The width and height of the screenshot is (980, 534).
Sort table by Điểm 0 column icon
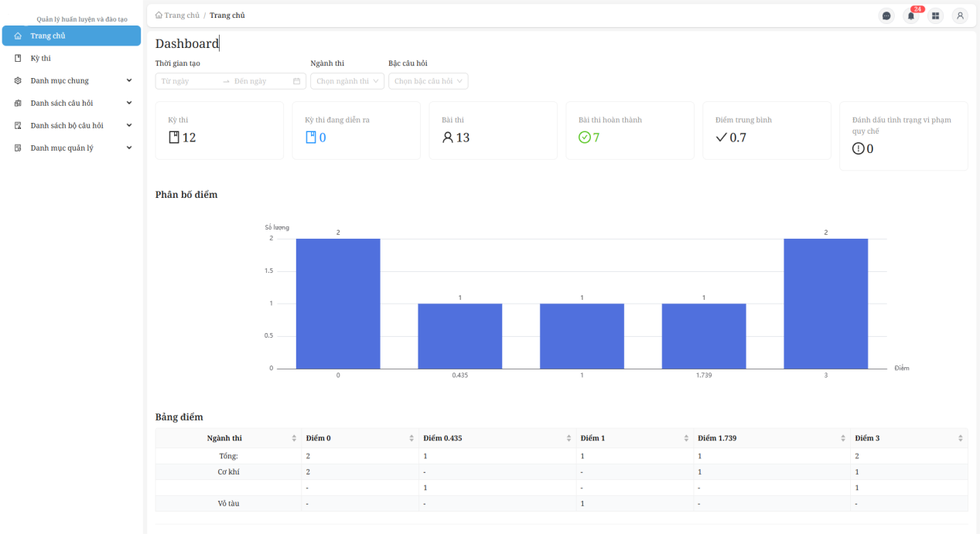click(x=411, y=438)
